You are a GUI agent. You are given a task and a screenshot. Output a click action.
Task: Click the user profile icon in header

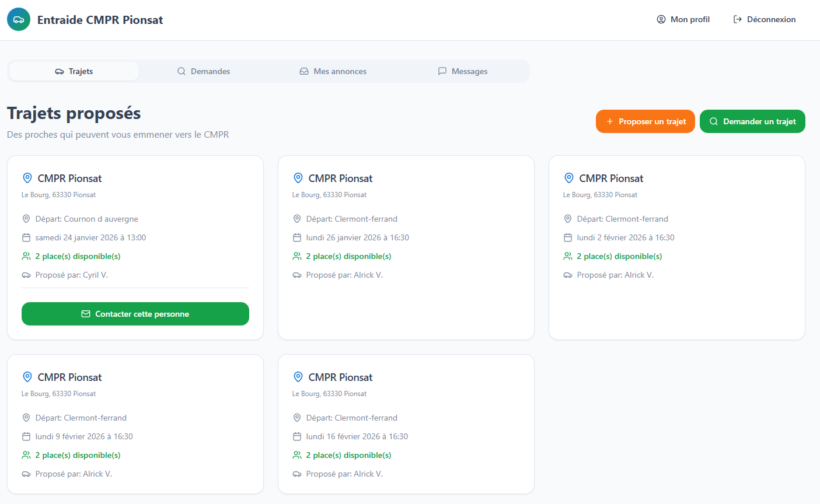(x=661, y=19)
